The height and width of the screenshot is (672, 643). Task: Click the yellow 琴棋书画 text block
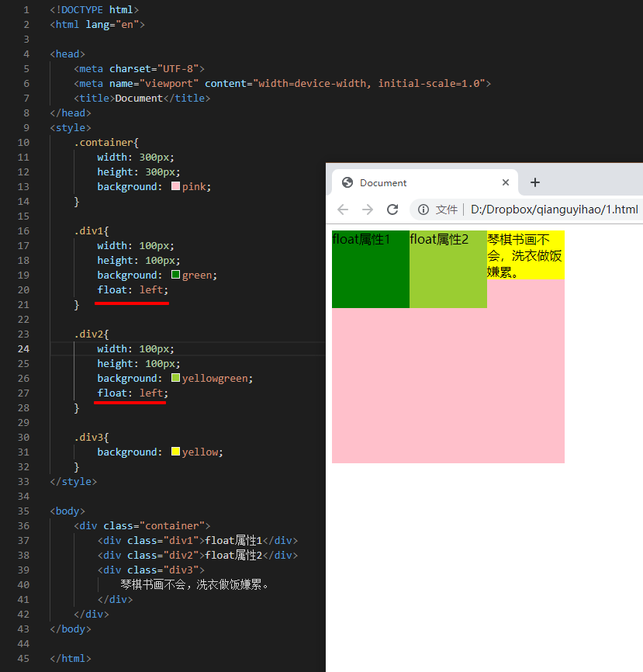pyautogui.click(x=526, y=255)
